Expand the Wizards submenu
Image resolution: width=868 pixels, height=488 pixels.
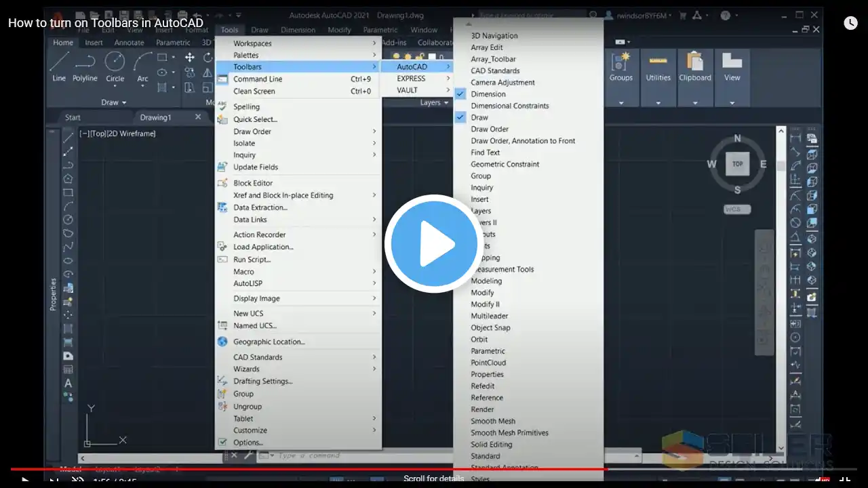pyautogui.click(x=298, y=369)
